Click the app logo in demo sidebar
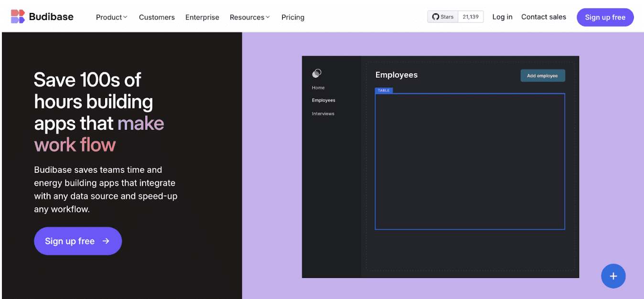The width and height of the screenshot is (644, 299). [317, 73]
